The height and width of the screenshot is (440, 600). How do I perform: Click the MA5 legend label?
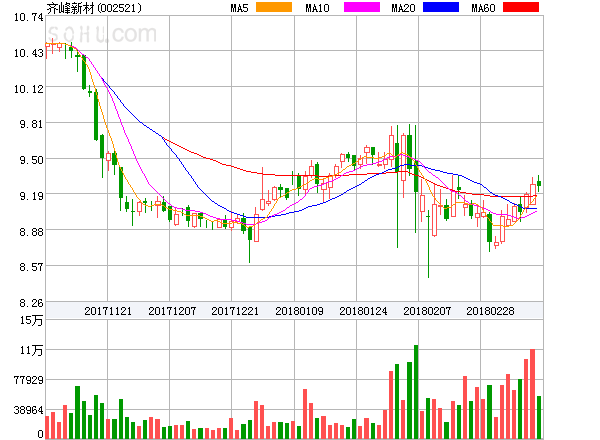pos(240,8)
